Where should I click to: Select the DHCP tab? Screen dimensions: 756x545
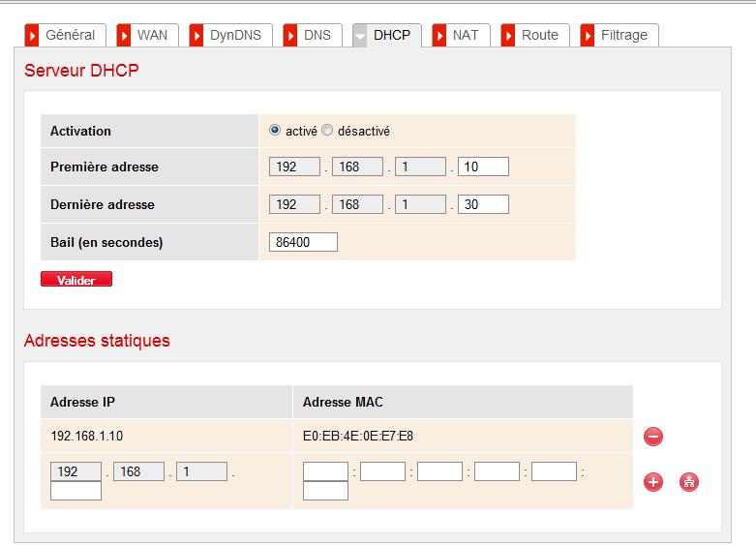(x=387, y=35)
